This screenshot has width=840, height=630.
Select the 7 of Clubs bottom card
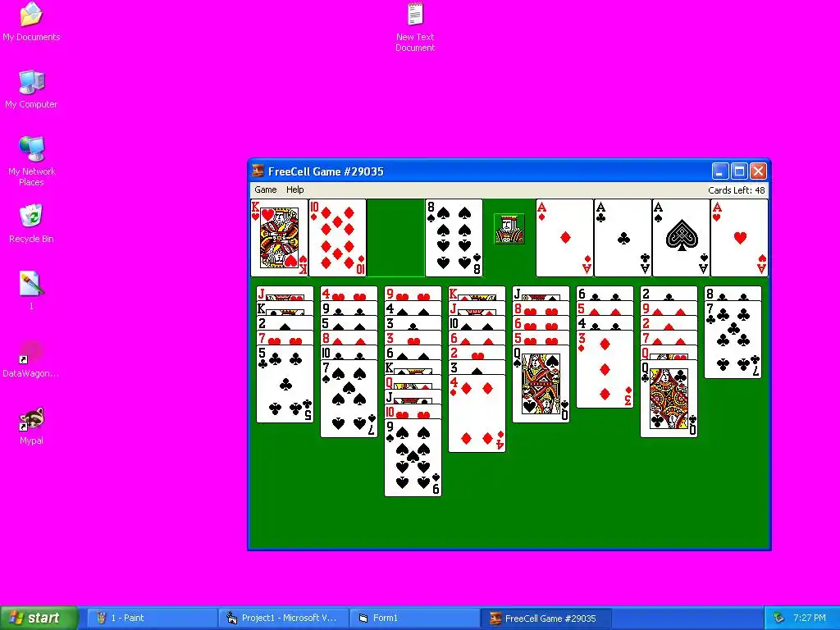pos(733,340)
